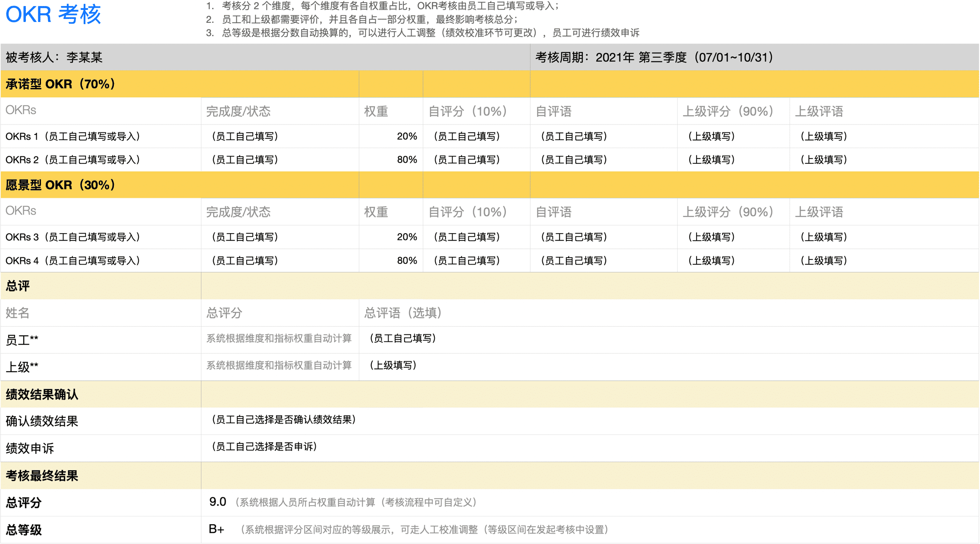Image resolution: width=980 pixels, height=544 pixels.
Task: Click OKRs 4 上级评语 field
Action: click(884, 261)
